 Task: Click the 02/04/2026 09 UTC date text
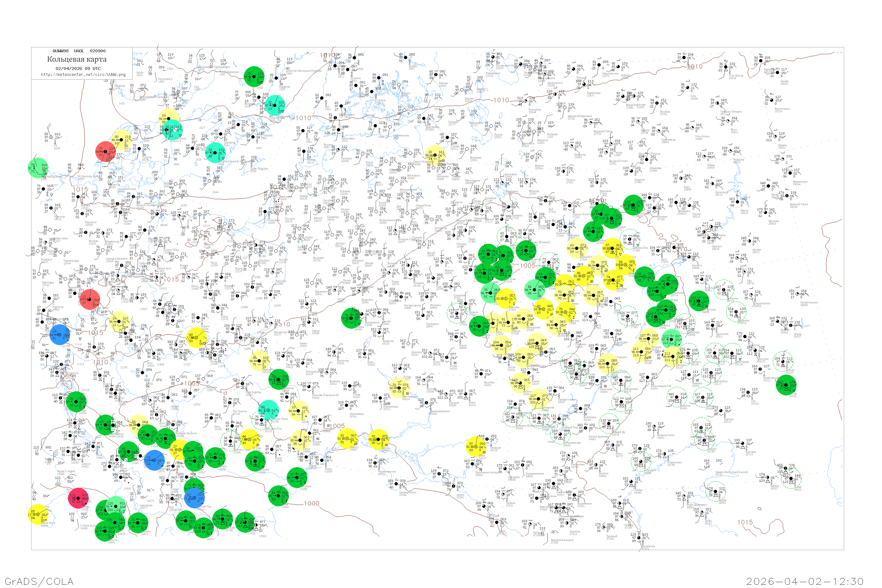78,69
